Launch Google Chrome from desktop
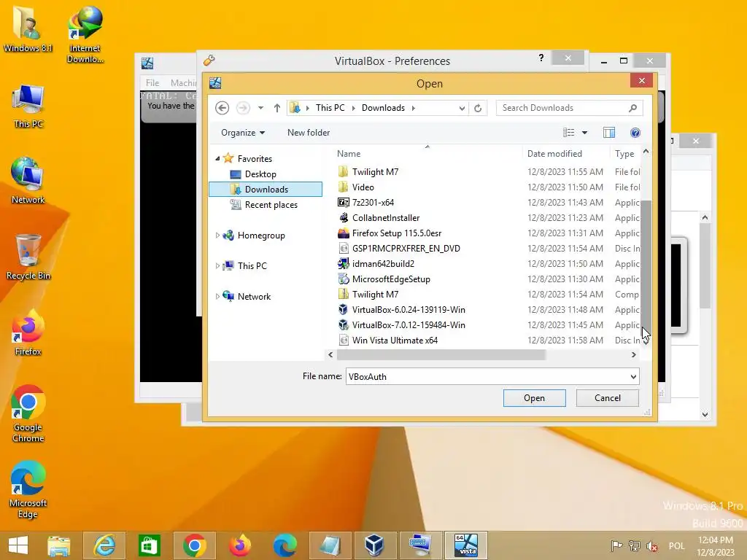The image size is (747, 560). tap(28, 413)
